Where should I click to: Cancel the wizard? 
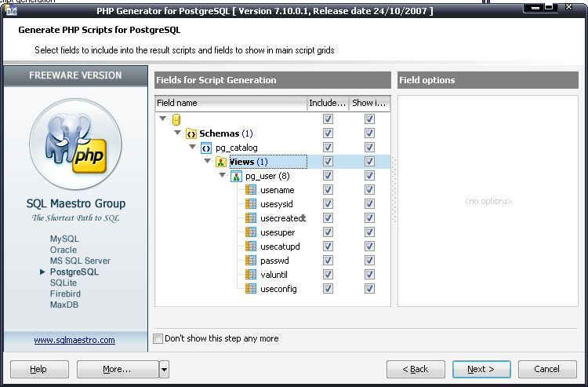pyautogui.click(x=547, y=370)
